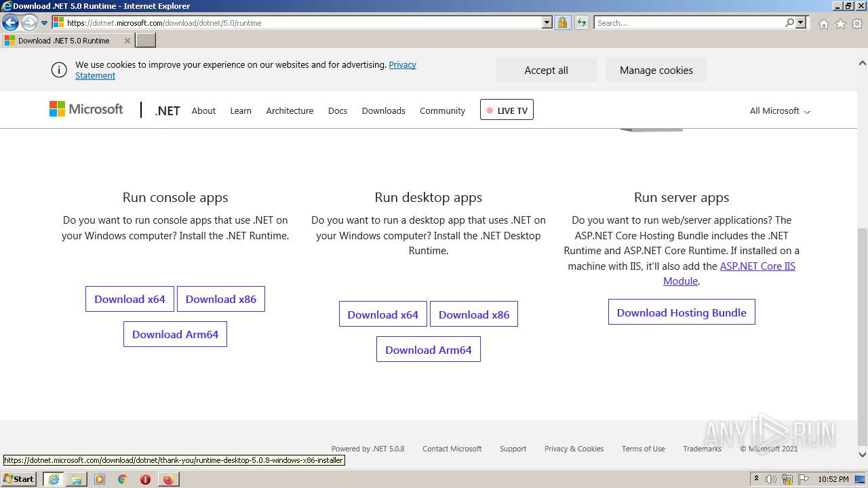
Task: Click the Action Center flag icon
Action: pyautogui.click(x=802, y=479)
